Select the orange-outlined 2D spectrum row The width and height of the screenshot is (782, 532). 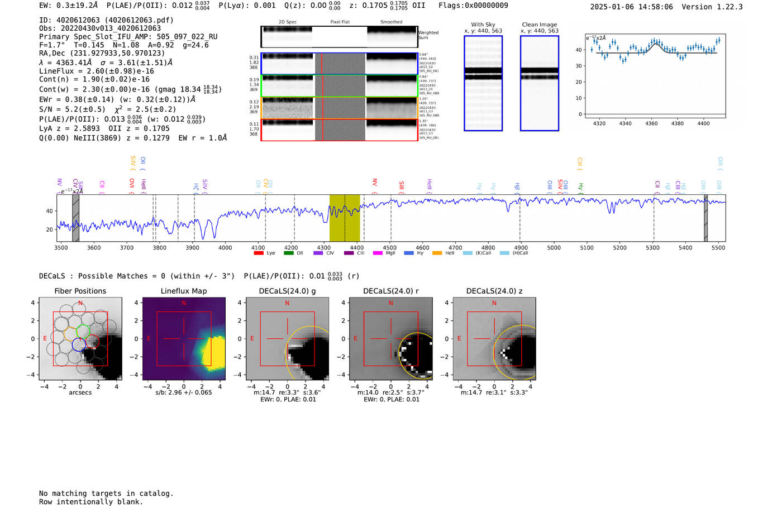click(340, 108)
